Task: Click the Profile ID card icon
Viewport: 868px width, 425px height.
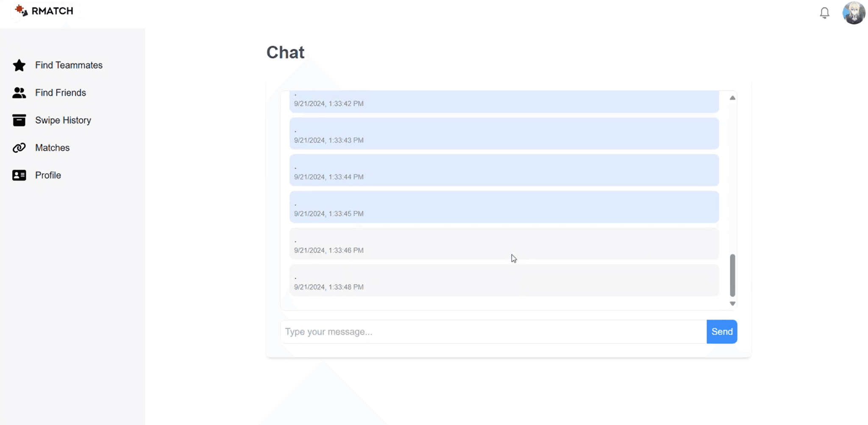Action: click(x=19, y=175)
